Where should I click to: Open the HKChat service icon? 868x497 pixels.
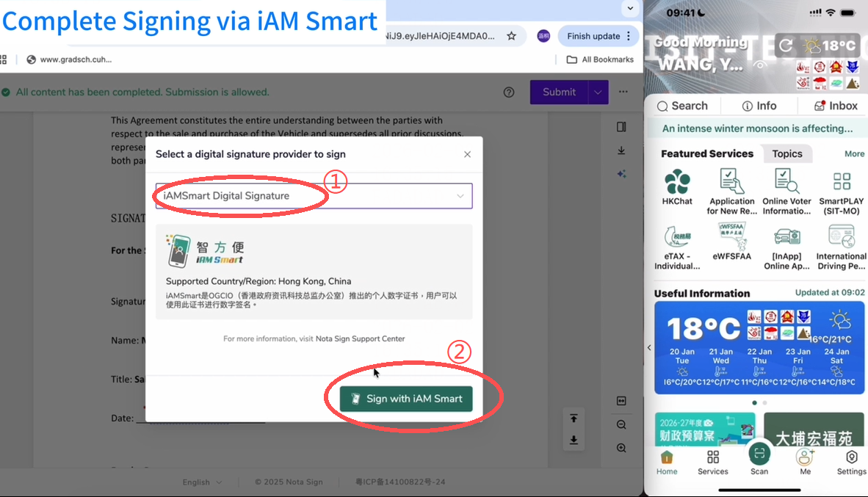pos(677,188)
